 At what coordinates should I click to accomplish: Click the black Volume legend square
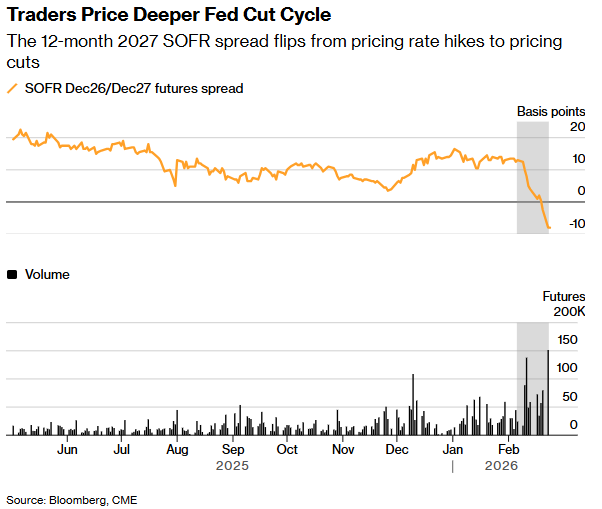[12, 274]
